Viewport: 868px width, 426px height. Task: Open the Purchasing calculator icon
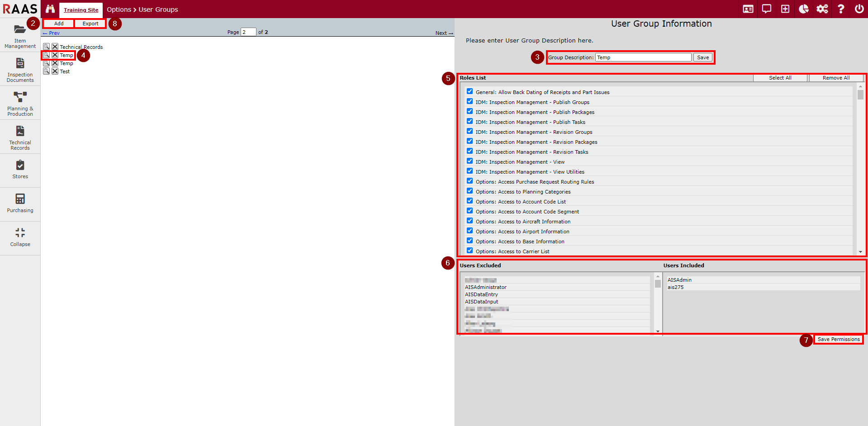pyautogui.click(x=20, y=199)
